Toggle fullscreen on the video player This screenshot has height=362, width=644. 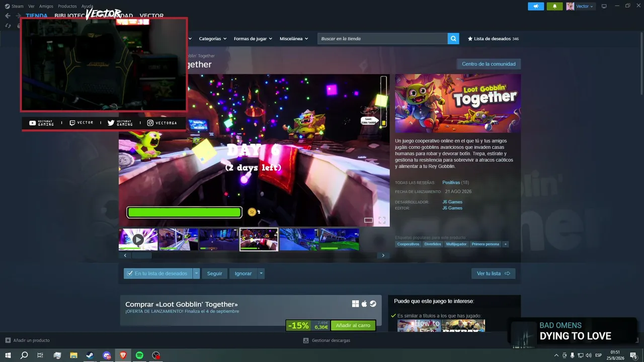point(382,220)
